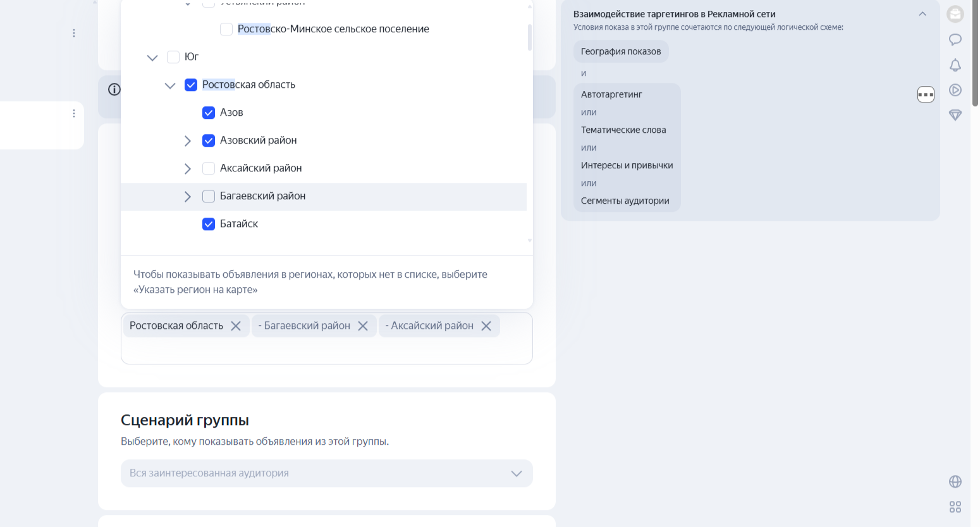
Task: Uncheck the Азовский район checkbox
Action: pos(209,140)
